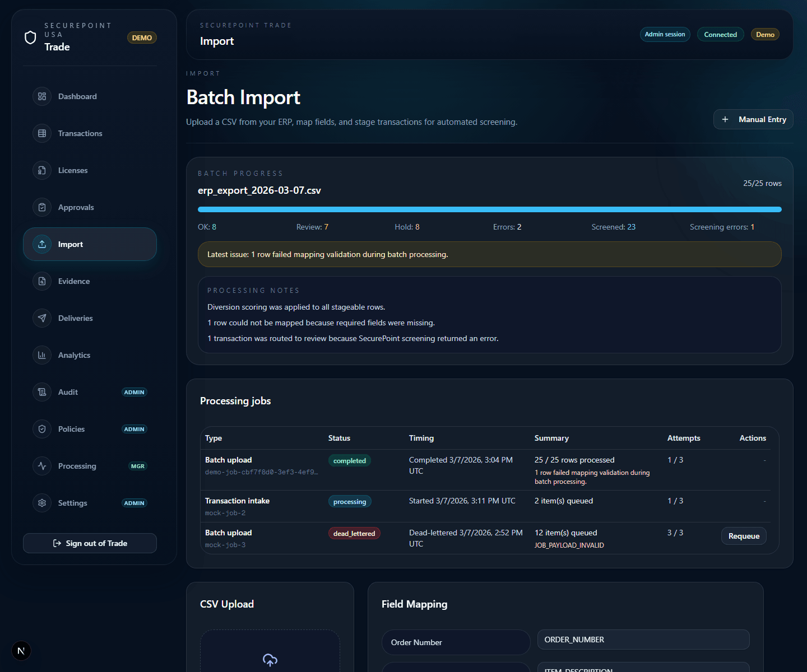This screenshot has width=807, height=672.
Task: Navigate to Approvals
Action: (90, 207)
